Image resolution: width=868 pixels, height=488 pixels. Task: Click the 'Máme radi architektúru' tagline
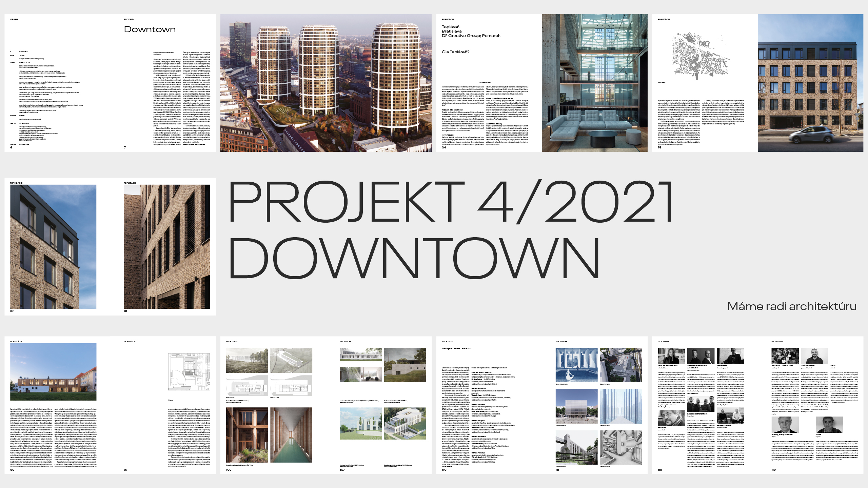point(792,306)
